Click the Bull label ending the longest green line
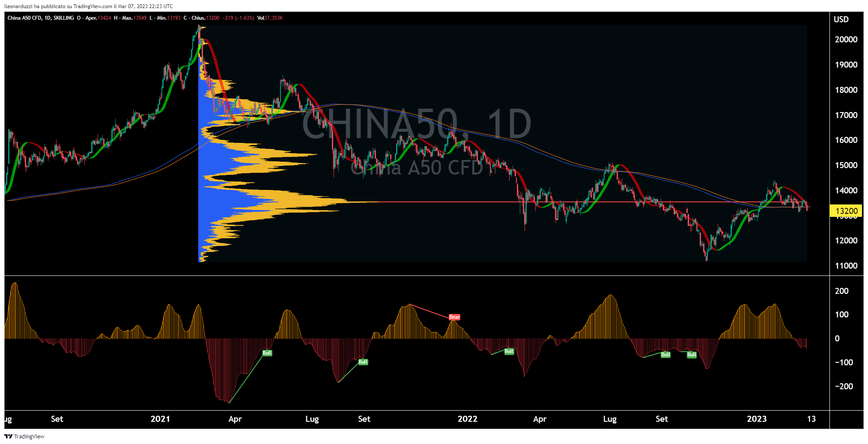The width and height of the screenshot is (868, 444). pos(267,353)
